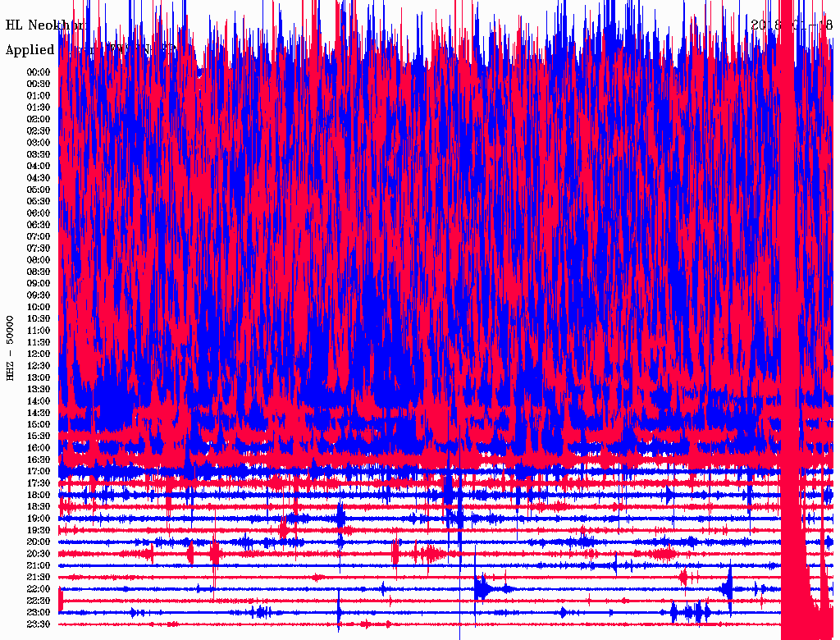Click the 'HL Neokhori' station title

(x=45, y=25)
